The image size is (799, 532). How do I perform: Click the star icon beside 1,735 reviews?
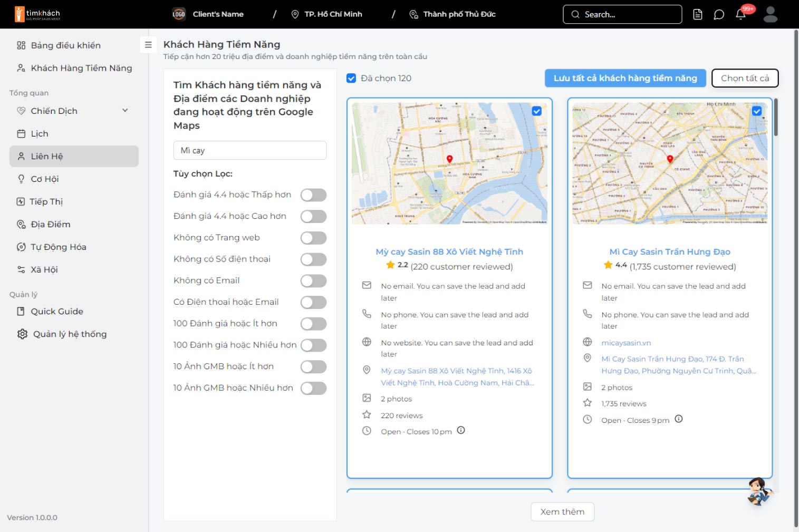588,403
